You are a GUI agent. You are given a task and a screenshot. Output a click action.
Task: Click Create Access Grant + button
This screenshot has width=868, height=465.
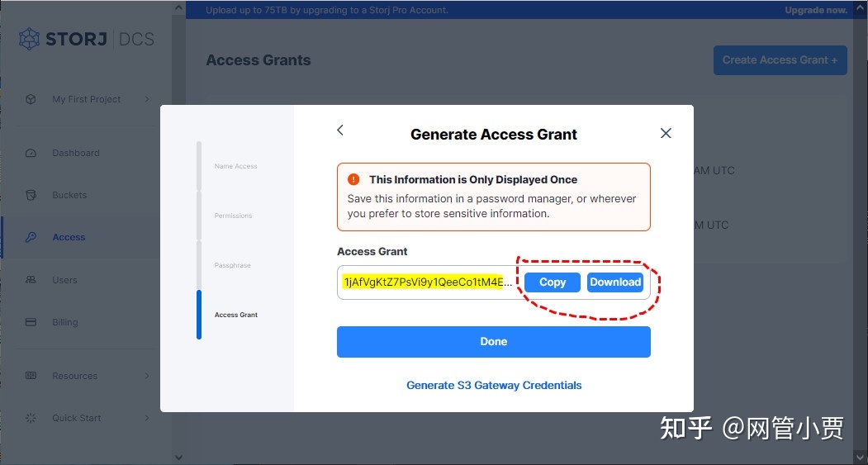coord(780,59)
